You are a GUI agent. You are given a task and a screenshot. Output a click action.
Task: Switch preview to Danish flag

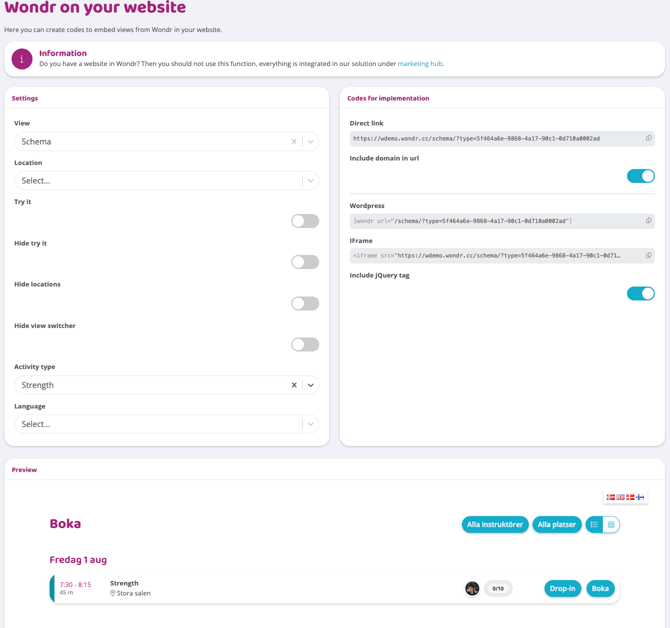pos(630,497)
